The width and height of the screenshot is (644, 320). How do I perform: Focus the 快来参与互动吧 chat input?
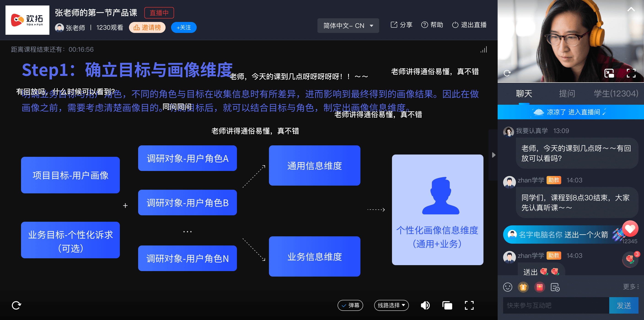(556, 305)
